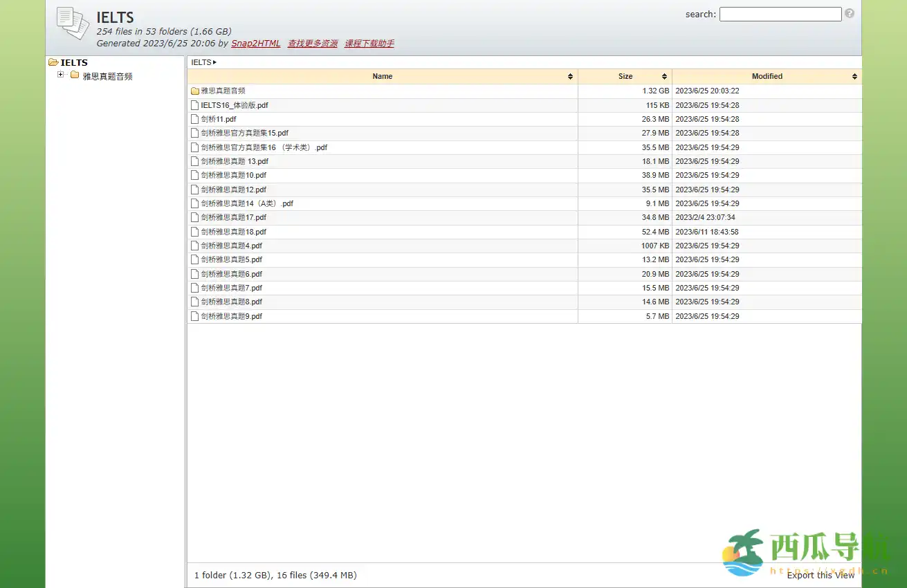Sort files by Modified column arrows
The image size is (907, 588).
854,77
